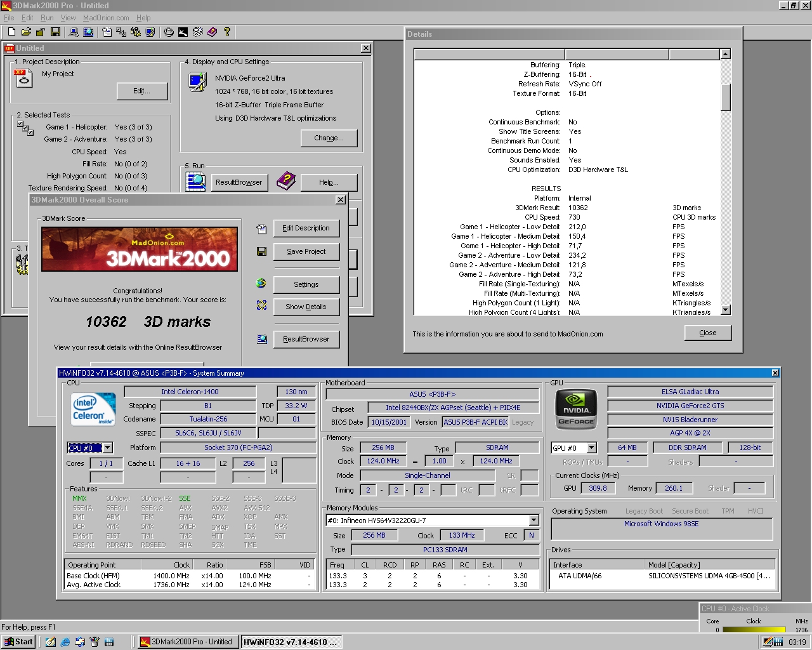Click the NVIDIA GeForce logo in HWiNFO

click(576, 410)
